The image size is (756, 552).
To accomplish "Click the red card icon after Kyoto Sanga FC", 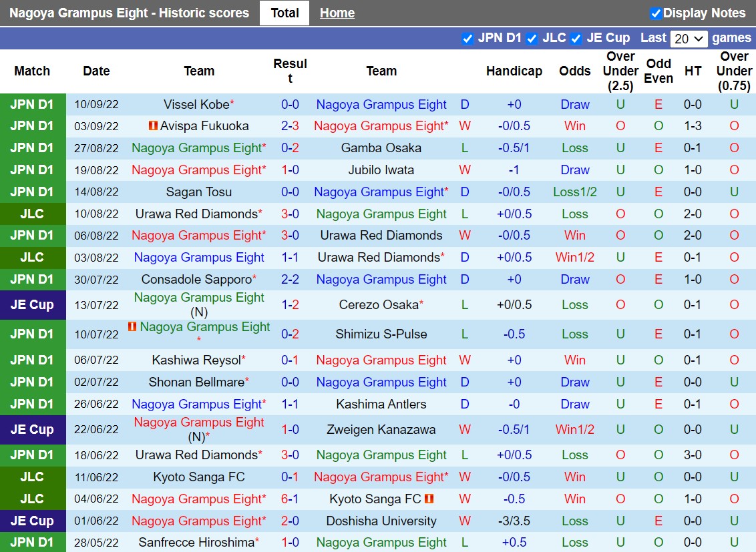I will [429, 499].
